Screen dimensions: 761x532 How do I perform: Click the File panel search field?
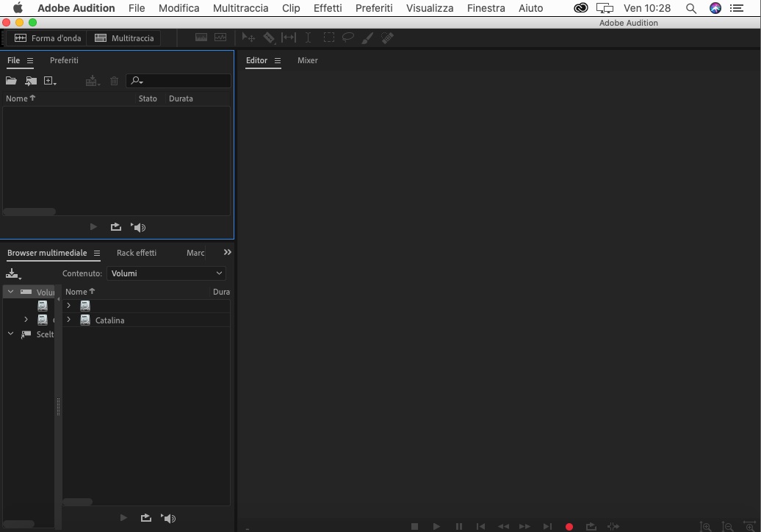click(178, 81)
